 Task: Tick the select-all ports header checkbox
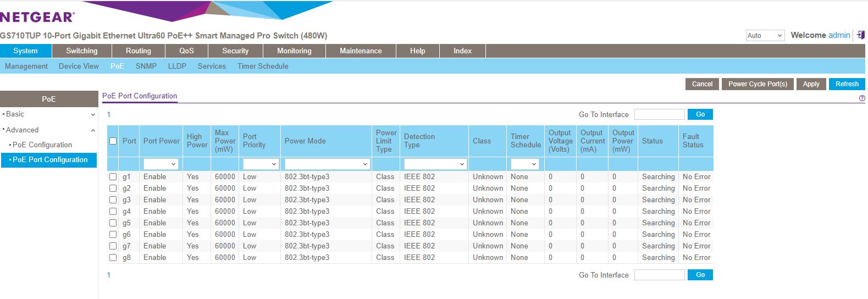coord(113,141)
